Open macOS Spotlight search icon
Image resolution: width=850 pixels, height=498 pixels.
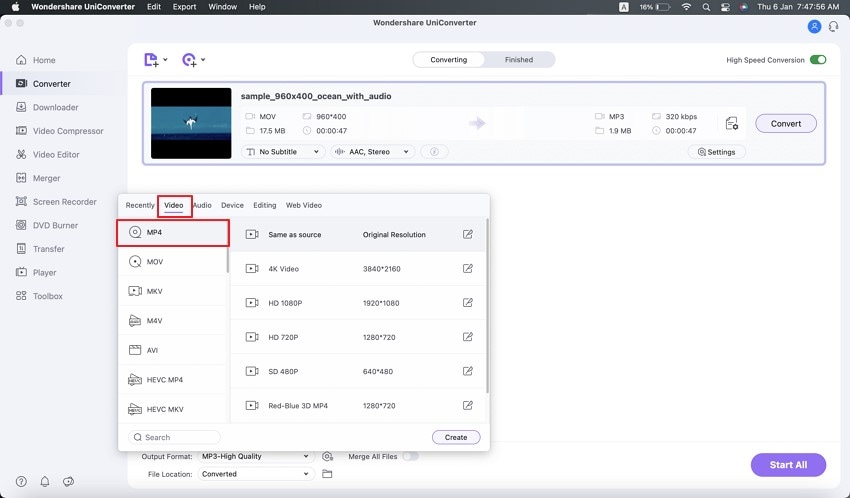[706, 7]
